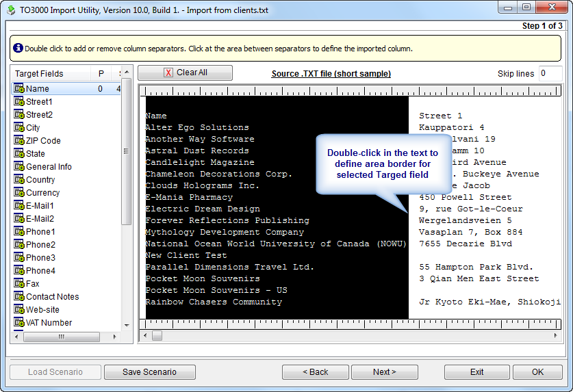The width and height of the screenshot is (573, 392).
Task: Click the '7655 Decarie Blvd' address text
Action: 466,244
